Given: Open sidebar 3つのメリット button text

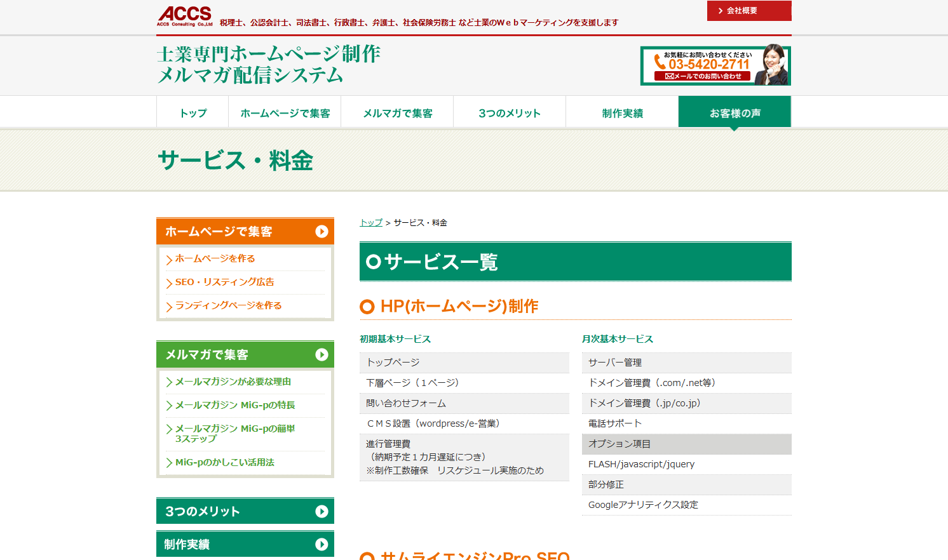Looking at the screenshot, I should coord(203,511).
